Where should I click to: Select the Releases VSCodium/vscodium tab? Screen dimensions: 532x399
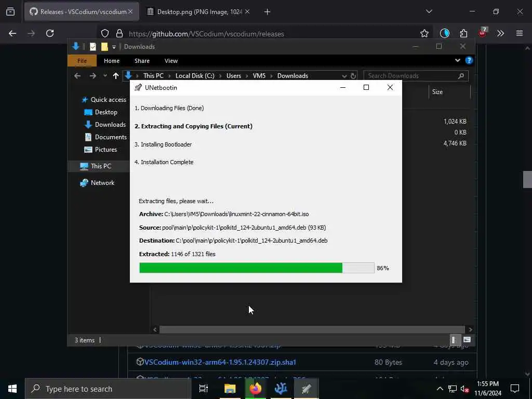[x=82, y=12]
